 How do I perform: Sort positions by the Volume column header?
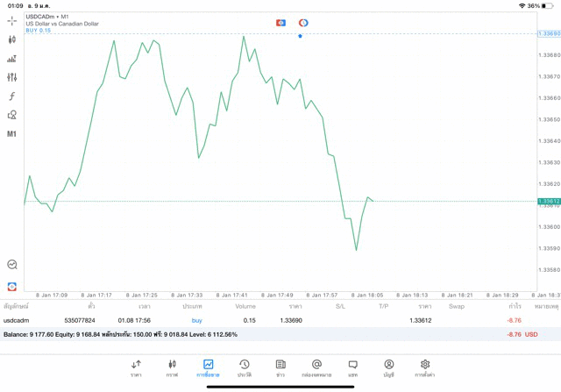coord(245,307)
